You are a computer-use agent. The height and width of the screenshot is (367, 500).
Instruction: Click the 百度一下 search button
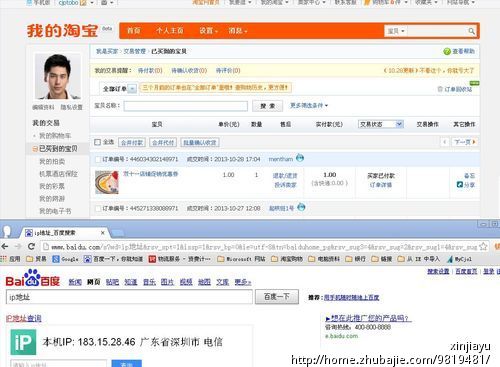coord(277,297)
